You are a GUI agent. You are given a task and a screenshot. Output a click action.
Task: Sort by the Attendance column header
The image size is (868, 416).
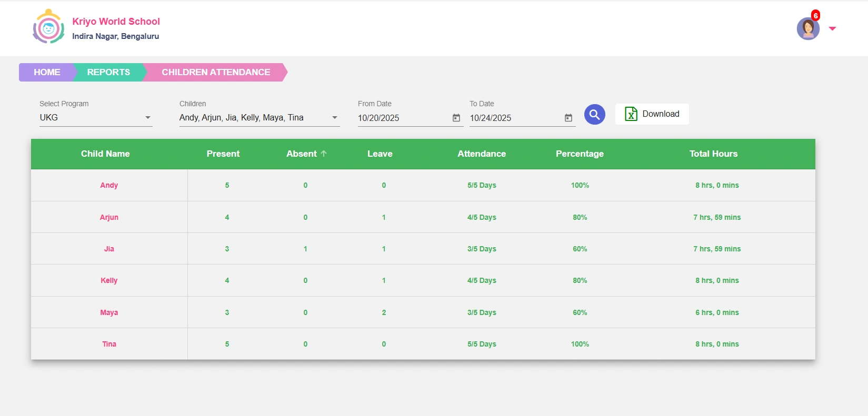coord(482,154)
